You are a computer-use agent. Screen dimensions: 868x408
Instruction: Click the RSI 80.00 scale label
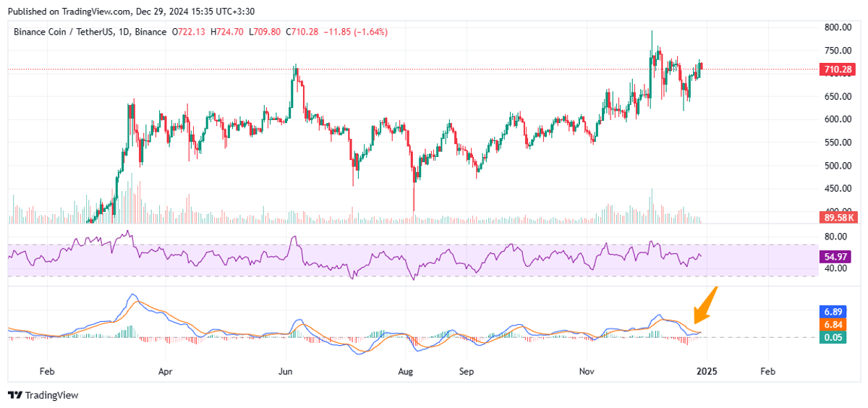[x=834, y=237]
